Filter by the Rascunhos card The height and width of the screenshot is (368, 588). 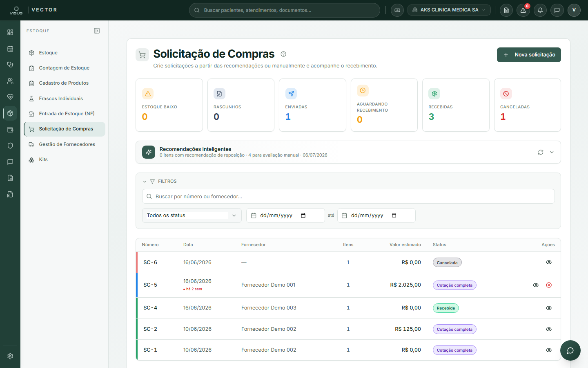pyautogui.click(x=241, y=105)
